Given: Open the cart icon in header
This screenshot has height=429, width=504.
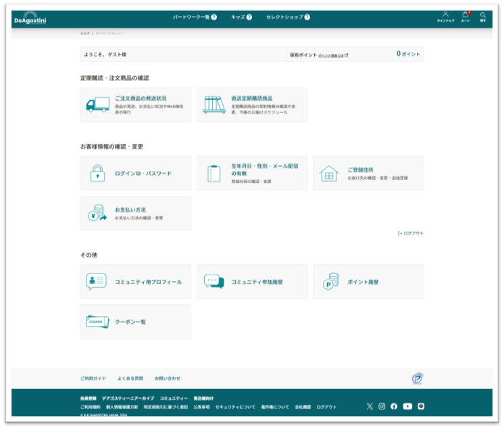Looking at the screenshot, I should (x=465, y=17).
